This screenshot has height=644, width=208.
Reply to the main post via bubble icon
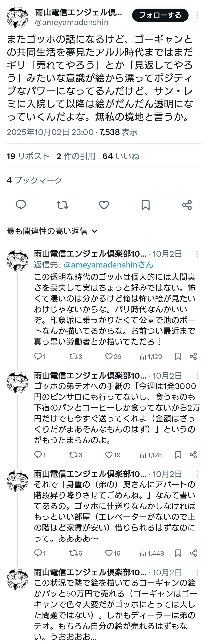pos(21,205)
